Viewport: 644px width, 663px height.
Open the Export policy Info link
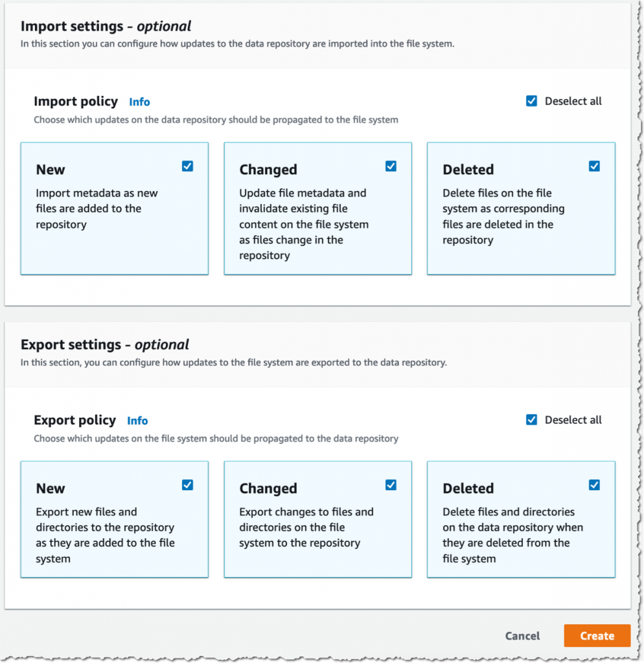[137, 421]
